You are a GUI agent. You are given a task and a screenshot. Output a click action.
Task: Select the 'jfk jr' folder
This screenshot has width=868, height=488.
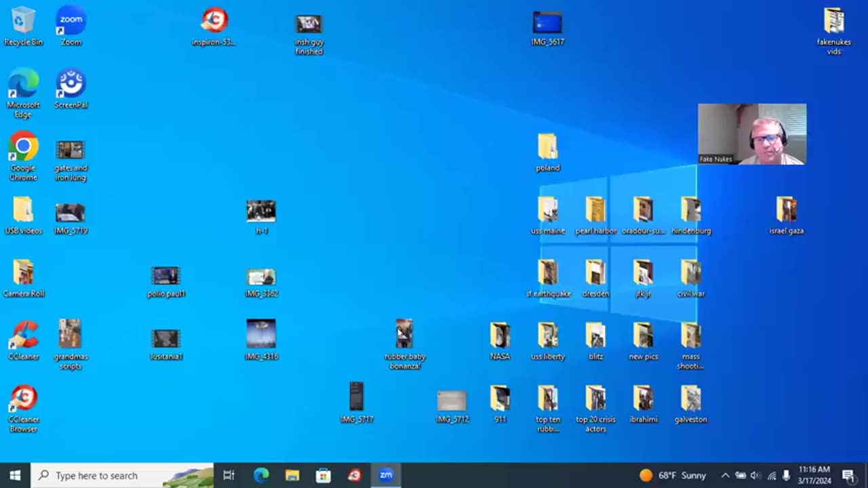[x=643, y=279]
